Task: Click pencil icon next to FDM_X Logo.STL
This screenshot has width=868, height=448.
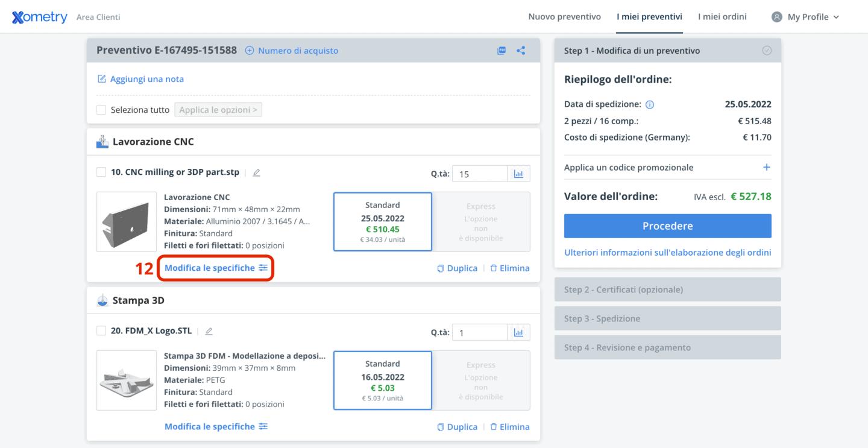Action: coord(209,331)
